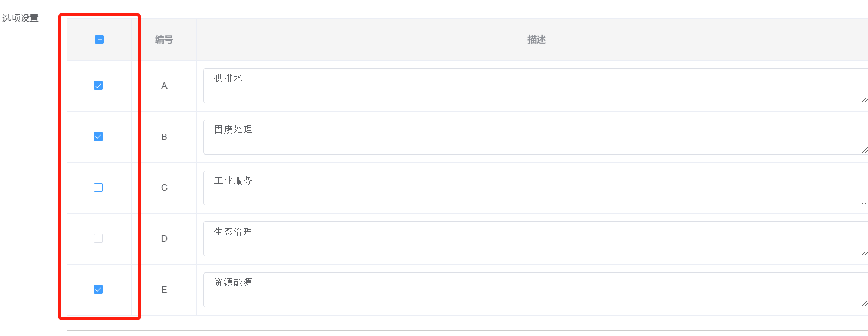The image size is (868, 336).
Task: Uncheck the checkbox for option A
Action: [98, 86]
